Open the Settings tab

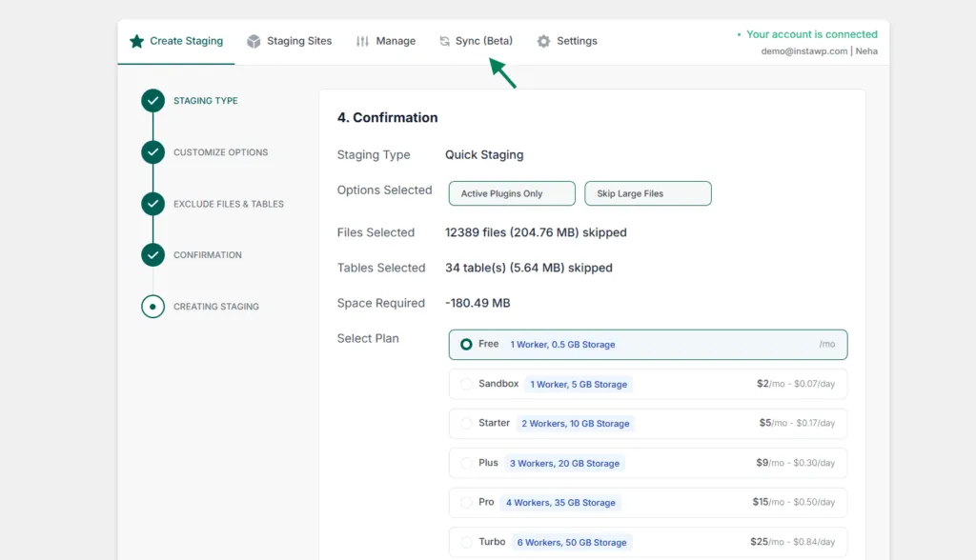coord(567,41)
